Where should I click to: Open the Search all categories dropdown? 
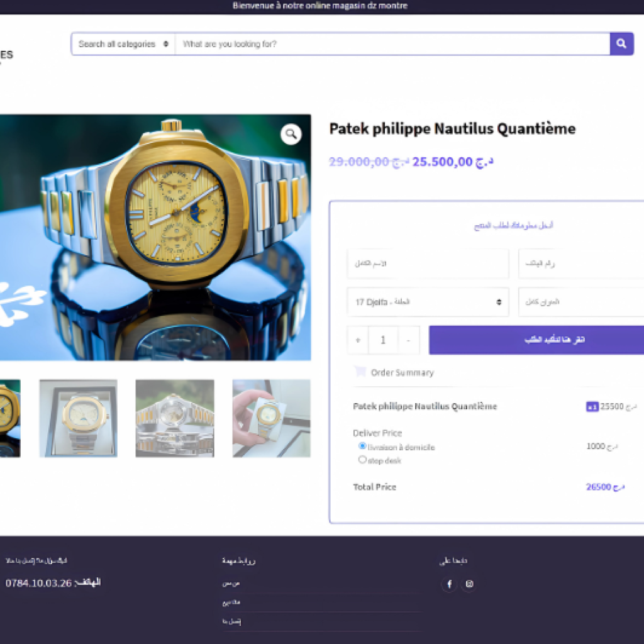(123, 44)
